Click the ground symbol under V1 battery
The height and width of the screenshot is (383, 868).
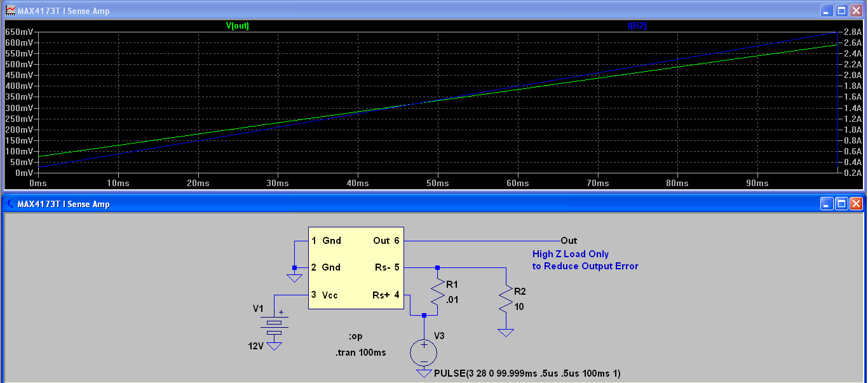coord(274,346)
